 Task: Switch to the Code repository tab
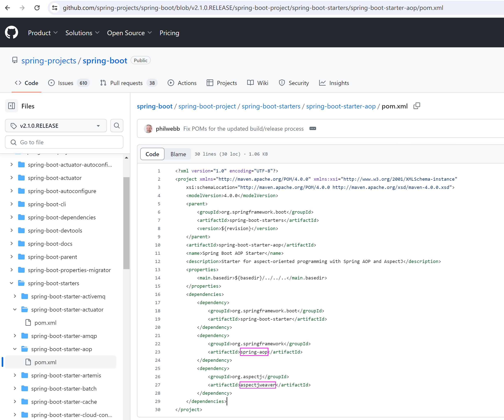[x=26, y=83]
